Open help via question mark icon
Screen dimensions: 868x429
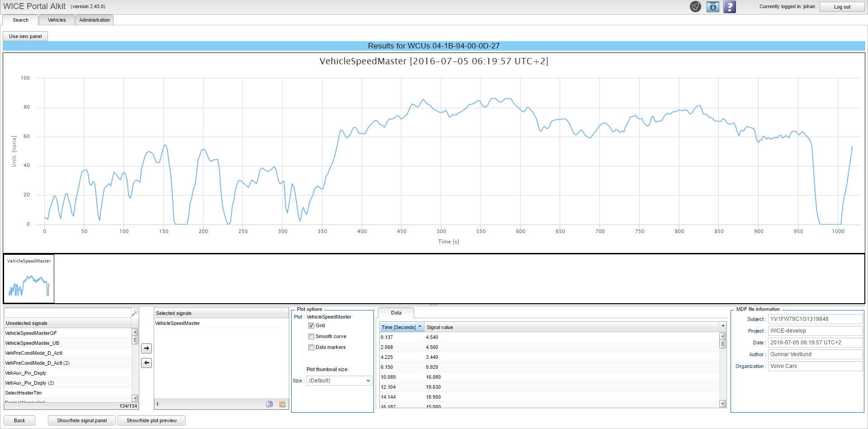pyautogui.click(x=729, y=7)
